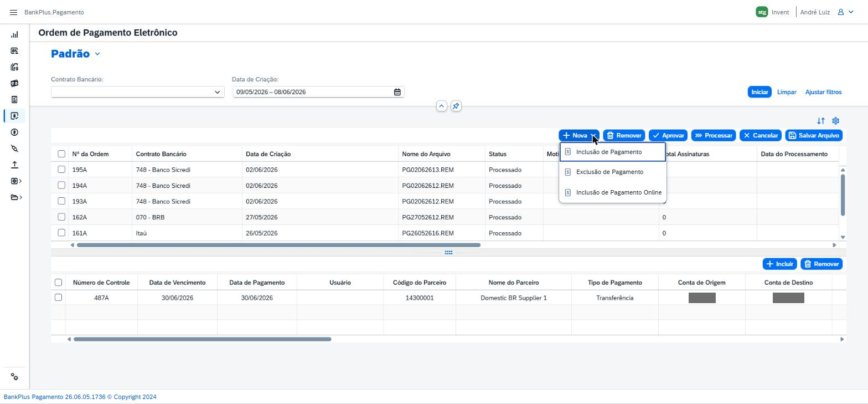Screen dimensions: 868x404
Task: Check the row for order 195A
Action: [x=61, y=170]
